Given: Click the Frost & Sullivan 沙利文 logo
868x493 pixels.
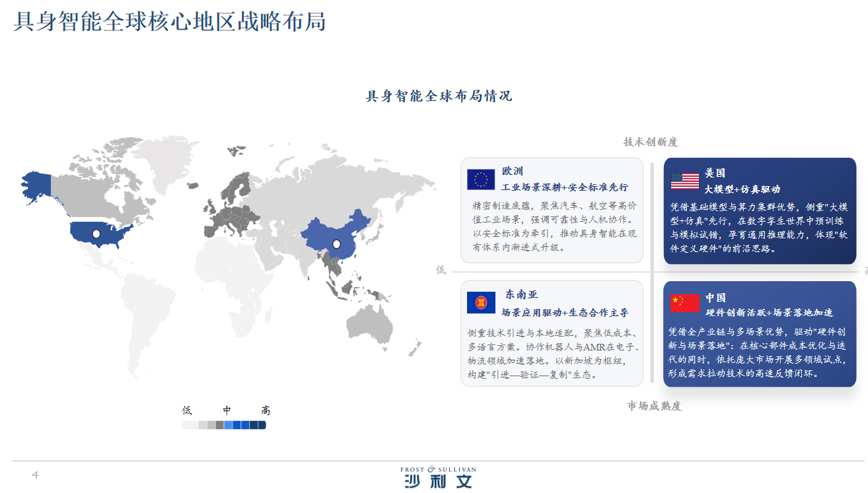Looking at the screenshot, I should point(438,477).
